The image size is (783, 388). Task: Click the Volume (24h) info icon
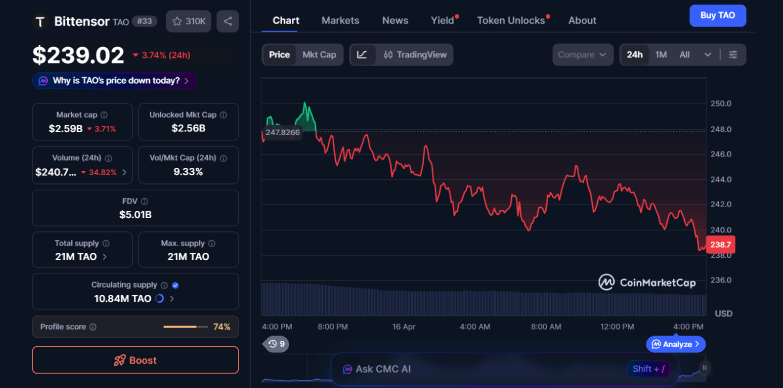(x=108, y=158)
